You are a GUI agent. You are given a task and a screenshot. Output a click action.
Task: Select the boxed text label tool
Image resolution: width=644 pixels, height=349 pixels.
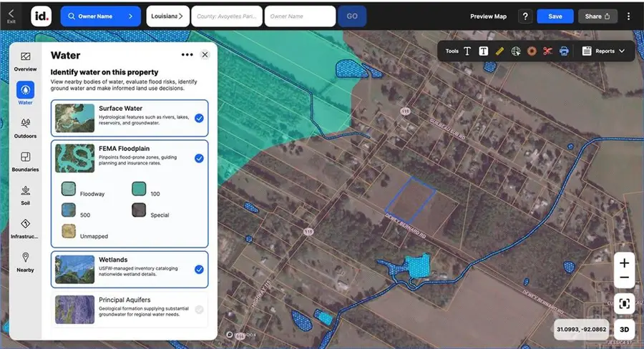pyautogui.click(x=484, y=51)
